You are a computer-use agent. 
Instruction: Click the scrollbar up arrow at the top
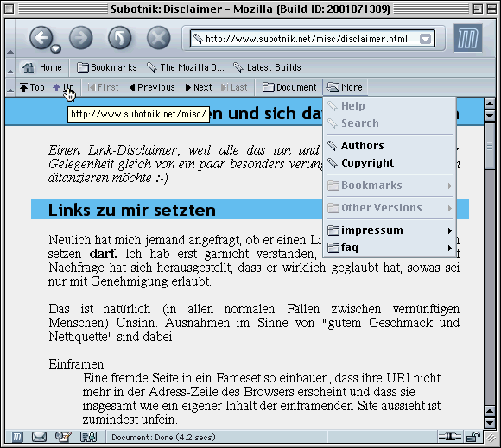tap(490, 104)
